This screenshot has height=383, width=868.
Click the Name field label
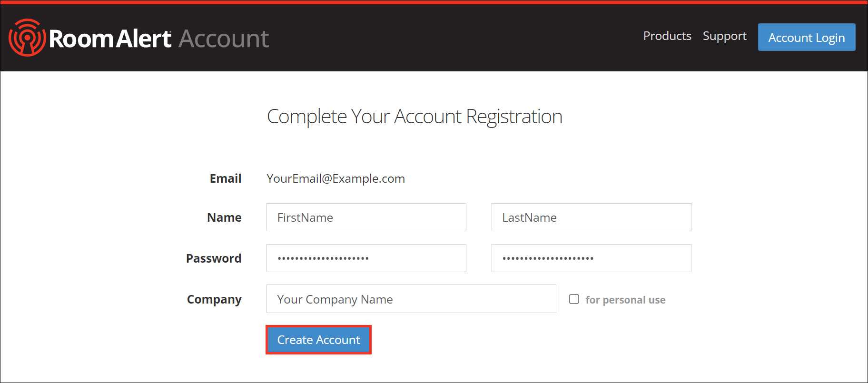click(224, 217)
